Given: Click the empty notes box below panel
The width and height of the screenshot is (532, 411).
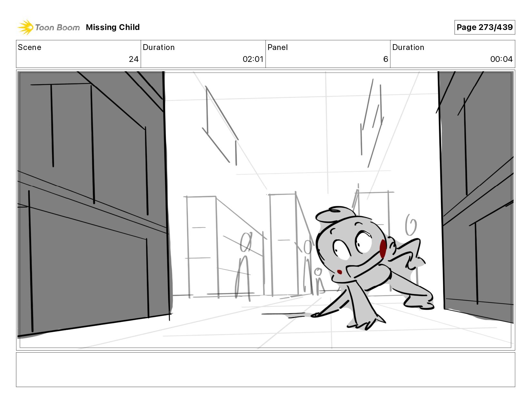Looking at the screenshot, I should click(265, 370).
